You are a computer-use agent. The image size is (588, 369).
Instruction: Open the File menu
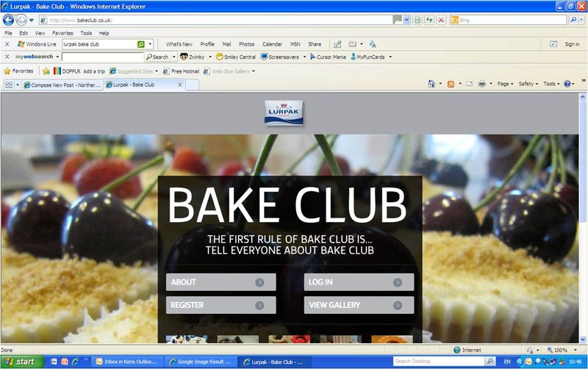[8, 33]
